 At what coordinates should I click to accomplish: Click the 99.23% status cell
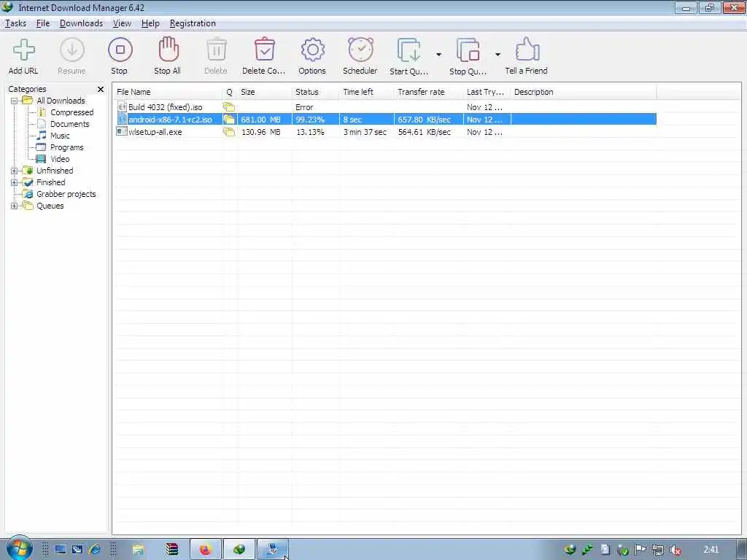[x=309, y=120]
